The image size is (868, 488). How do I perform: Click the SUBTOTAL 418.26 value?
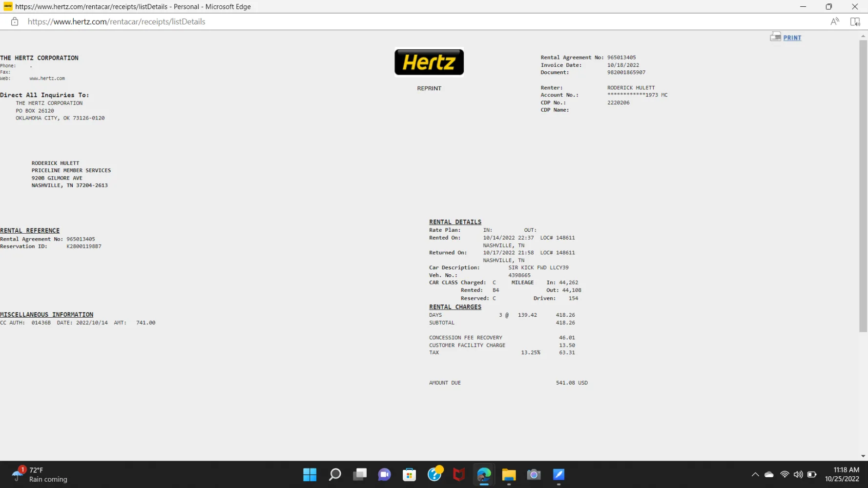tap(565, 323)
